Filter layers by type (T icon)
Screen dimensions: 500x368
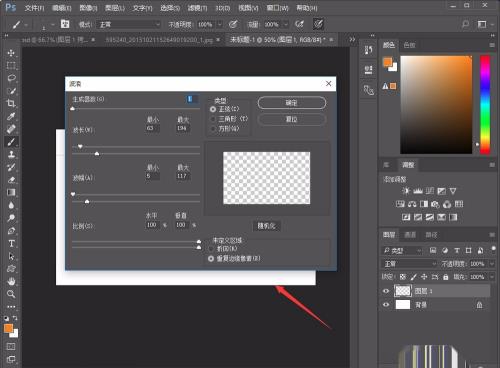tap(457, 250)
